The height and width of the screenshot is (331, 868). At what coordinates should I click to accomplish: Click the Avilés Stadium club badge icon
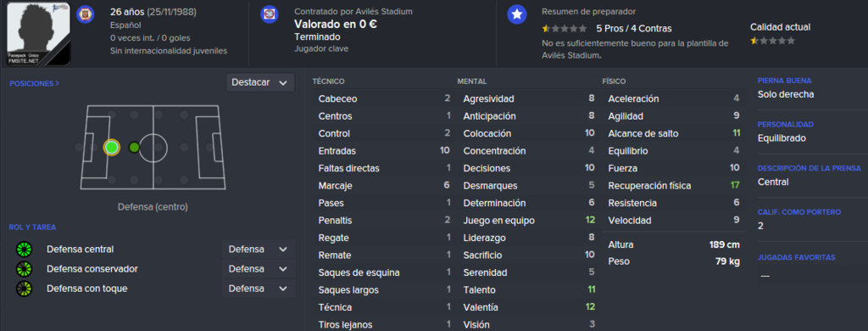(x=269, y=14)
